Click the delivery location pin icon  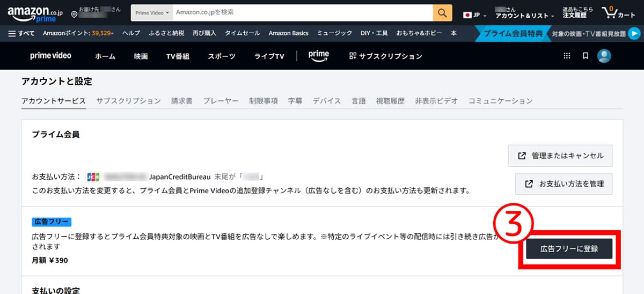tap(74, 13)
